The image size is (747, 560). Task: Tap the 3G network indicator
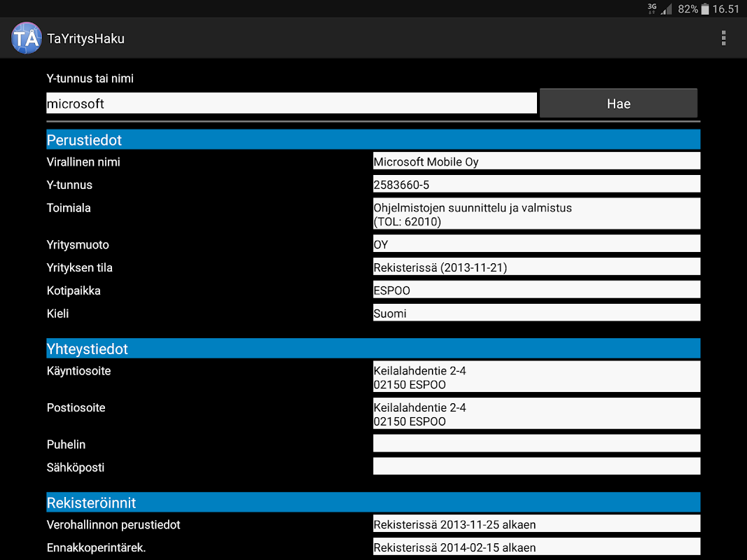tap(652, 8)
